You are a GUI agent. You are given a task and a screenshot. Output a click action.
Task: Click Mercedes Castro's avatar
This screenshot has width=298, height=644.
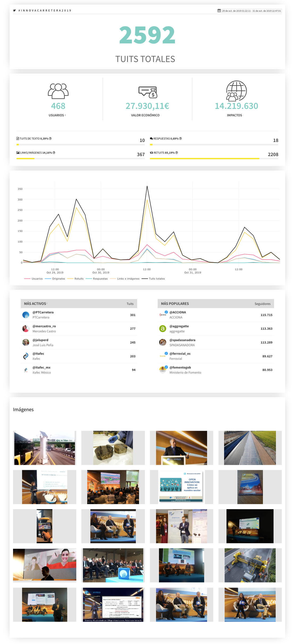(26, 329)
